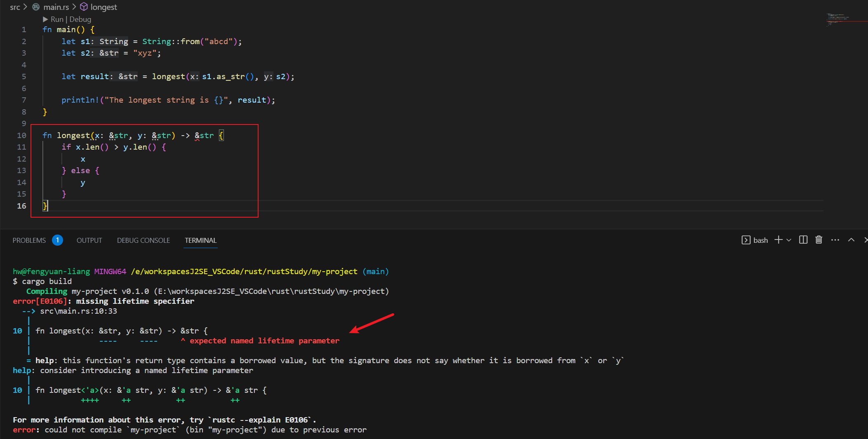Select the src breadcrumb segment
The image size is (868, 439).
point(15,7)
